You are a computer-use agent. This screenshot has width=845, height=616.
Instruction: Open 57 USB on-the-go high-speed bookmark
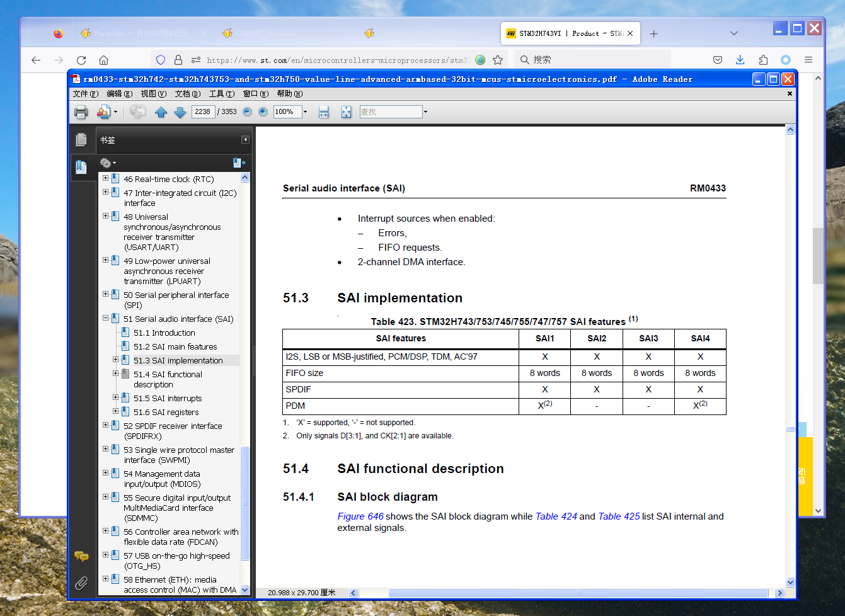pyautogui.click(x=176, y=561)
